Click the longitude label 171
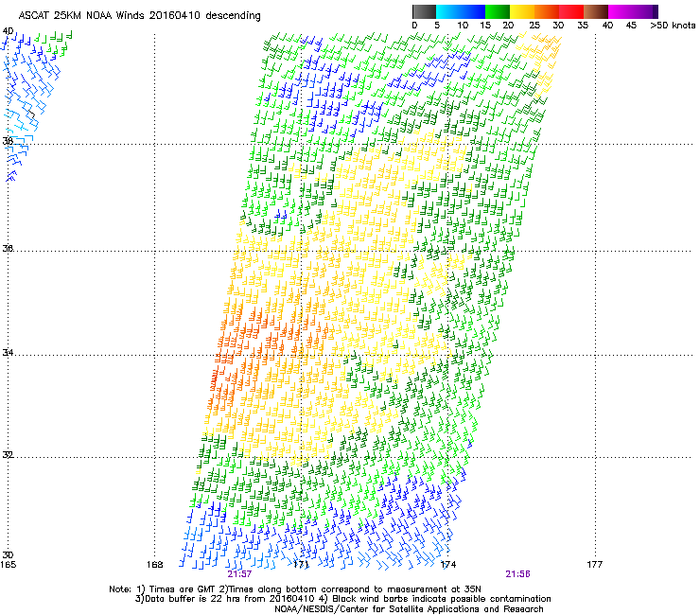Image resolution: width=700 pixels, height=615 pixels. click(302, 565)
